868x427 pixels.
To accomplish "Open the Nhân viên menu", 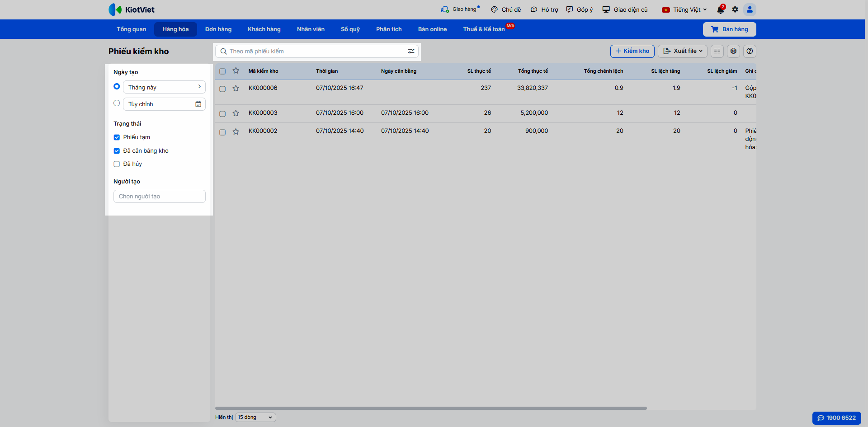I will (311, 29).
